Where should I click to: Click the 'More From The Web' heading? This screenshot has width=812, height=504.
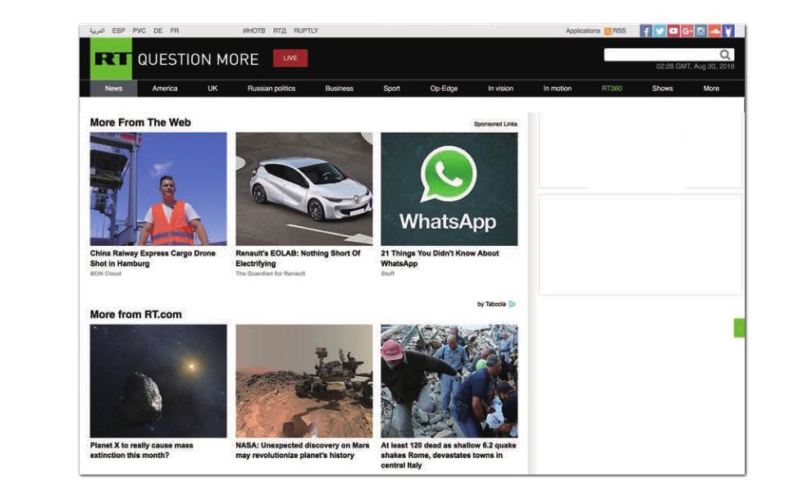(x=140, y=123)
